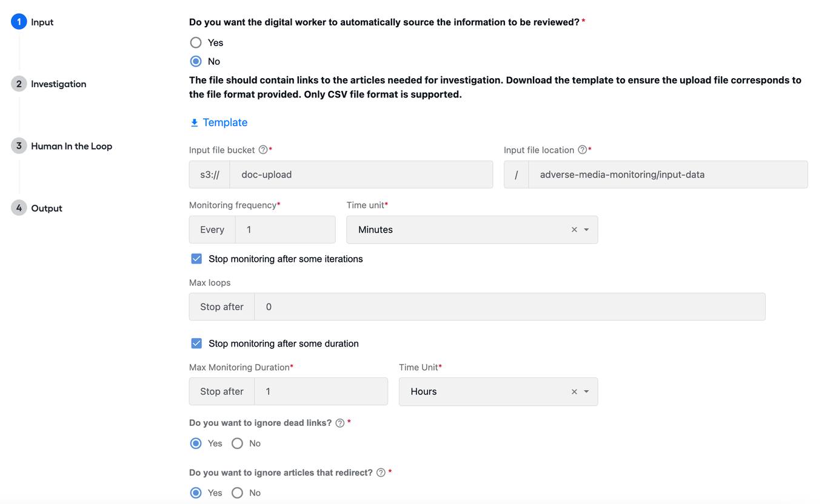The image size is (833, 504).
Task: Open the Output step
Action: (x=47, y=208)
